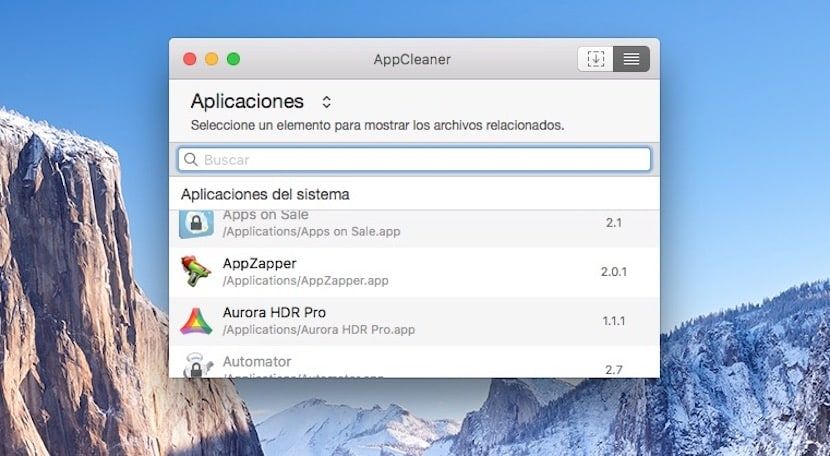
Task: Switch to drop zone view in toolbar
Action: click(596, 59)
